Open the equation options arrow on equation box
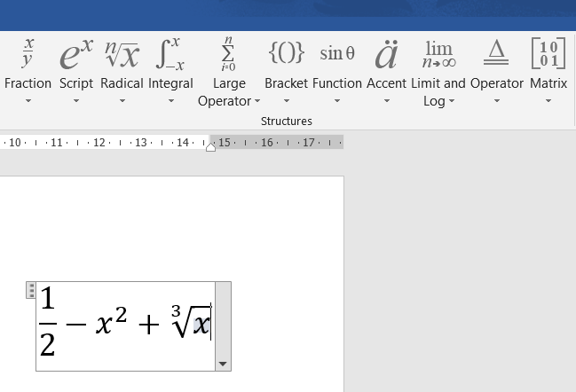 (x=222, y=364)
